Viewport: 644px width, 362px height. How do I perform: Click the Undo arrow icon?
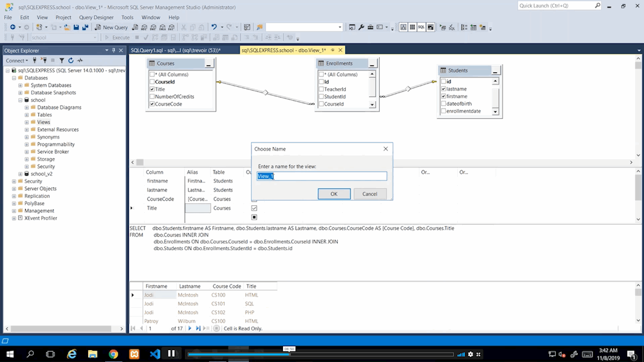(x=214, y=27)
